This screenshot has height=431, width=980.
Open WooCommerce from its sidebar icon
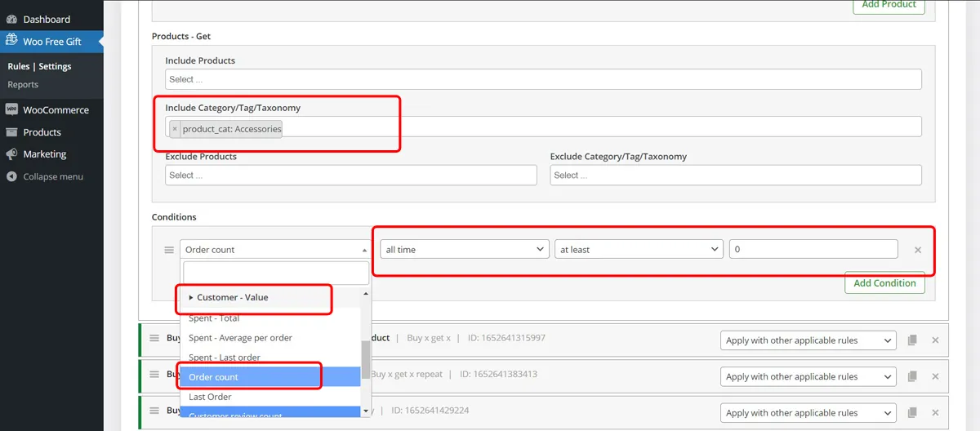(x=11, y=109)
